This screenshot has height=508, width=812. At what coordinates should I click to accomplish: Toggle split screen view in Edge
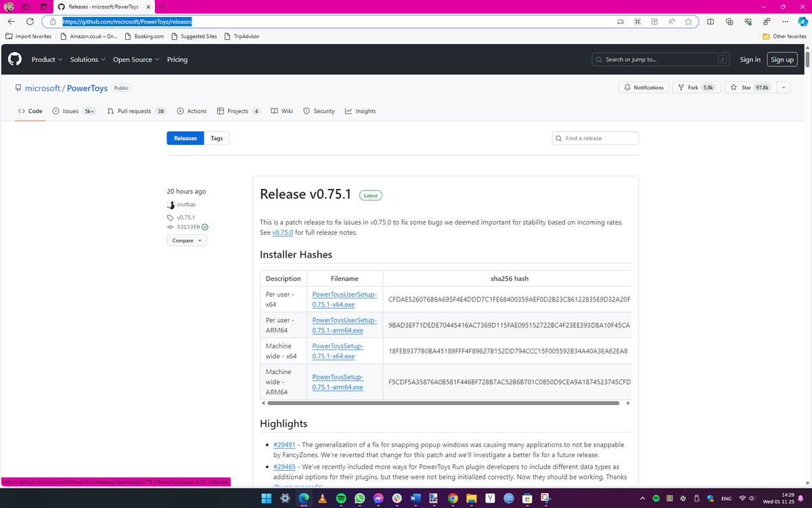point(710,21)
